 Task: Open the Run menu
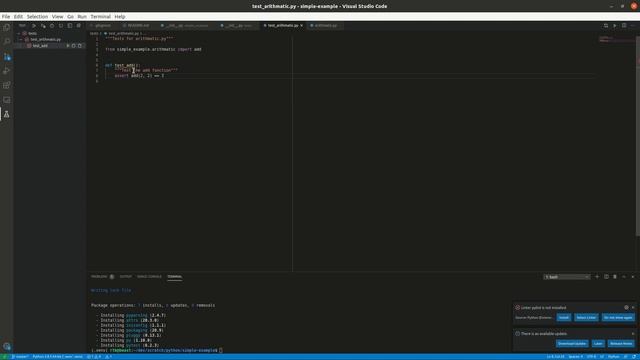[x=82, y=17]
